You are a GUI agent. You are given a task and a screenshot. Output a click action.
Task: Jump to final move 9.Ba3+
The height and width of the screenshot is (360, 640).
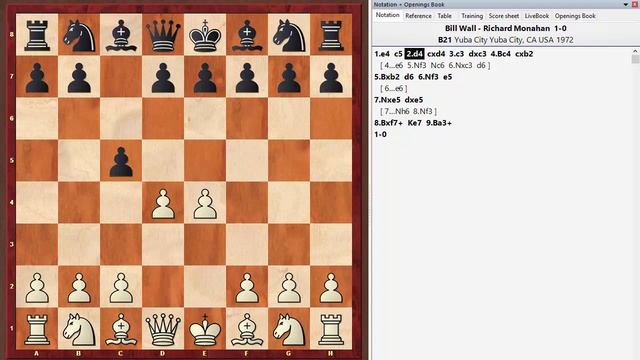coord(439,123)
